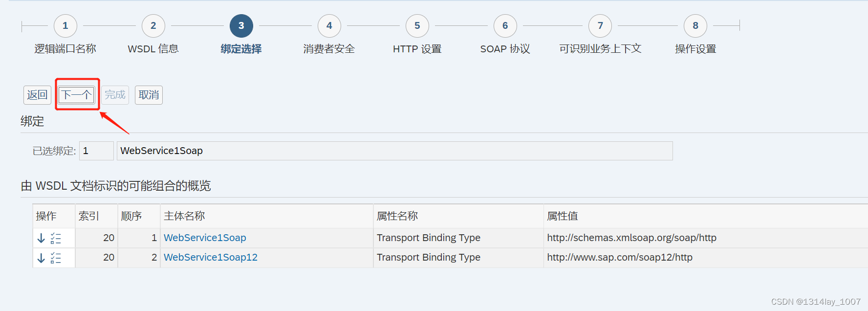Go to step 2 WSDL 信息 circle
868x311 pixels.
153,26
